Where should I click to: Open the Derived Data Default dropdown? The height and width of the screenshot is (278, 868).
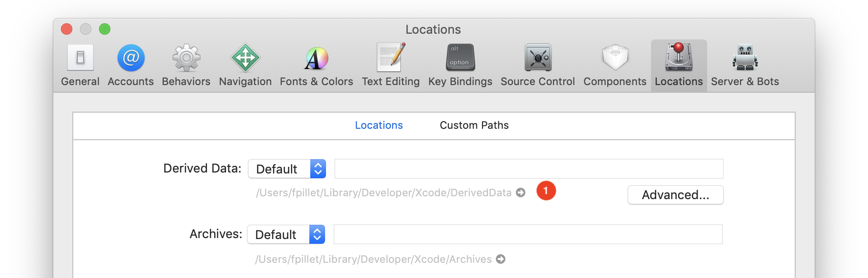click(x=287, y=169)
